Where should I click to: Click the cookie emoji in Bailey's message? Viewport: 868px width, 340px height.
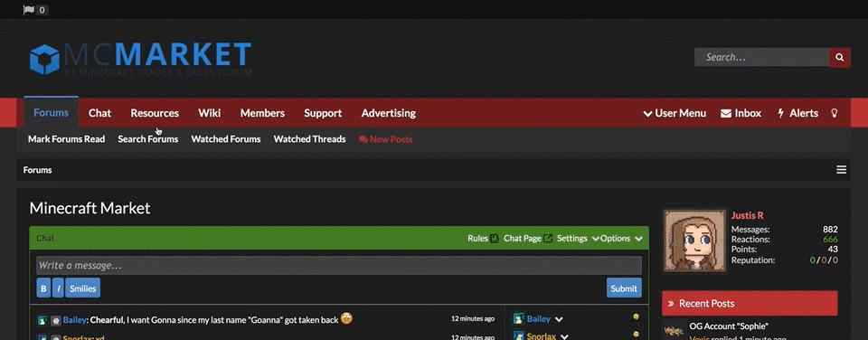click(346, 318)
